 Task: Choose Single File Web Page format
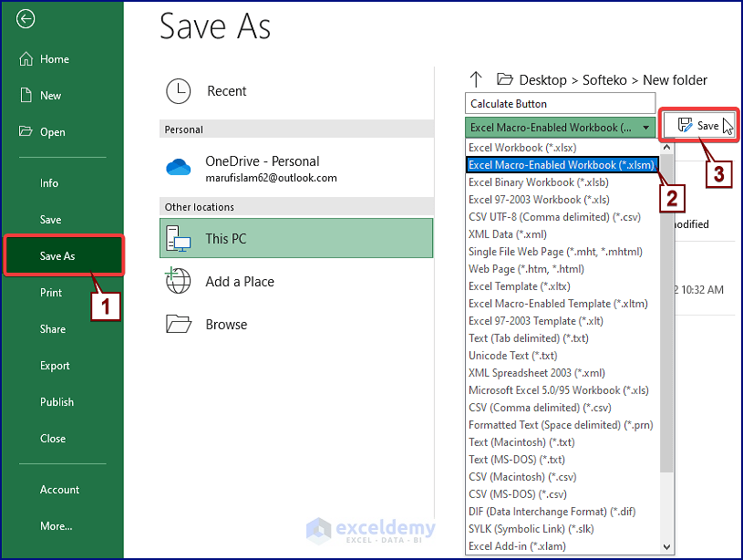(x=562, y=252)
